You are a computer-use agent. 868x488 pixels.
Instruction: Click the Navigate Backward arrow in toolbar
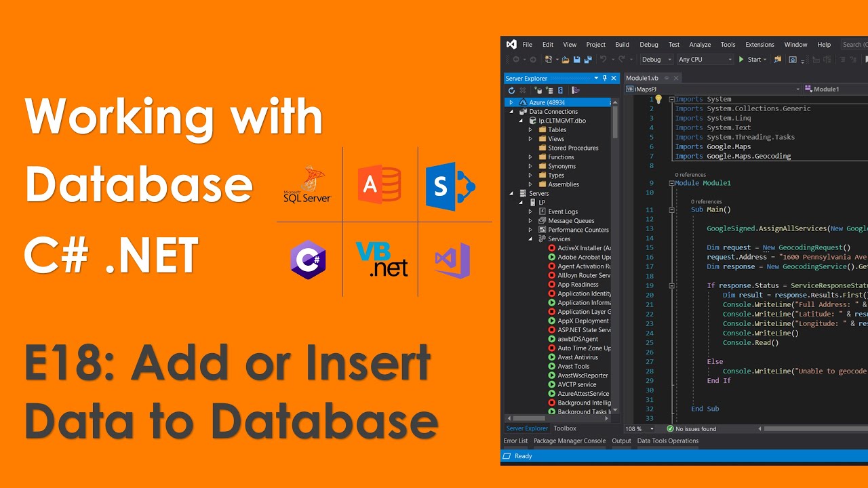515,60
